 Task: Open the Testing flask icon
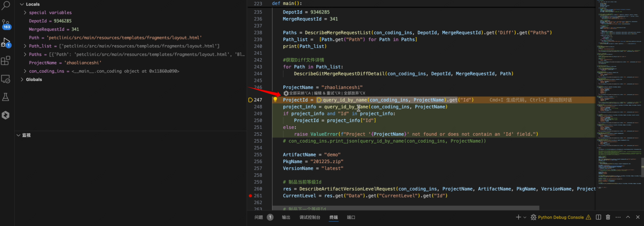point(6,97)
